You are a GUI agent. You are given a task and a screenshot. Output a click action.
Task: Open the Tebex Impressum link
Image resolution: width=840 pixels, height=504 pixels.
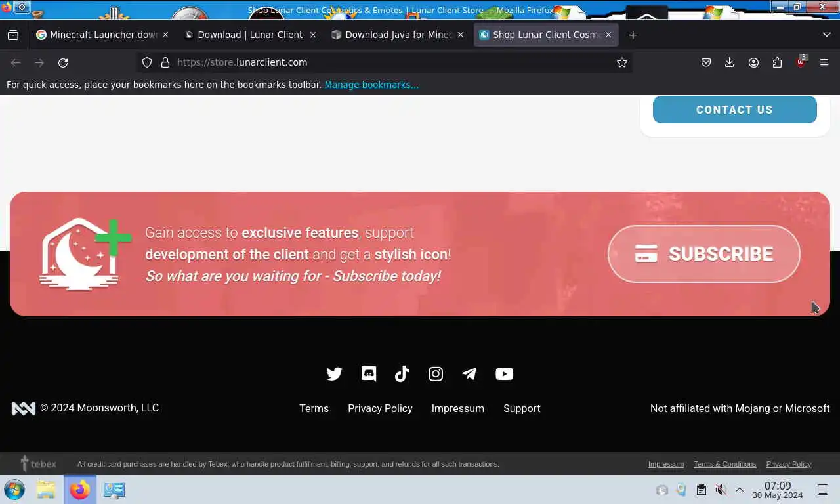666,464
